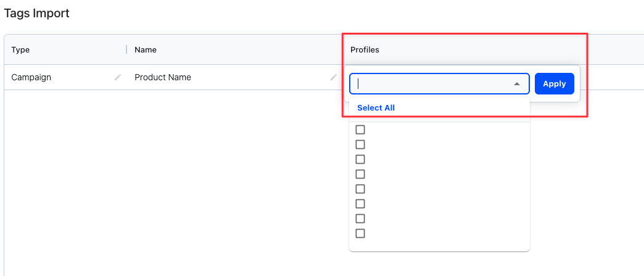This screenshot has height=276, width=644.
Task: Click the Name column header
Action: click(146, 50)
